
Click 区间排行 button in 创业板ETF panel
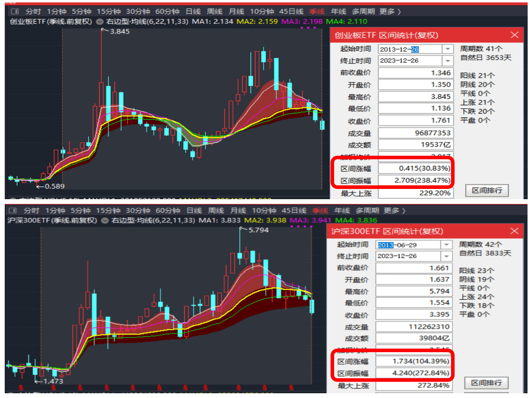(487, 191)
